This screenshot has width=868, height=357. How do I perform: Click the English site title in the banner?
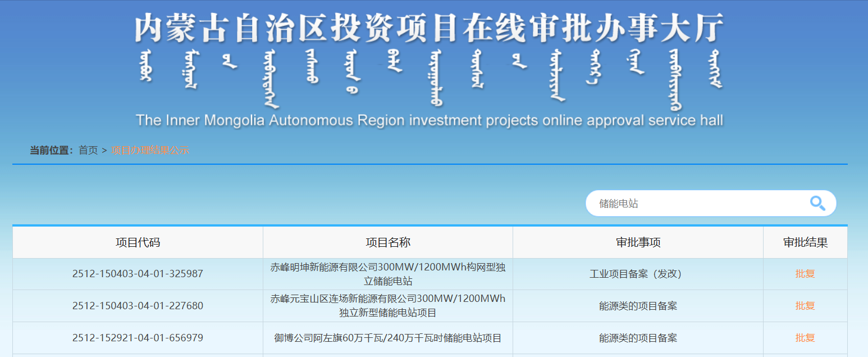click(429, 120)
